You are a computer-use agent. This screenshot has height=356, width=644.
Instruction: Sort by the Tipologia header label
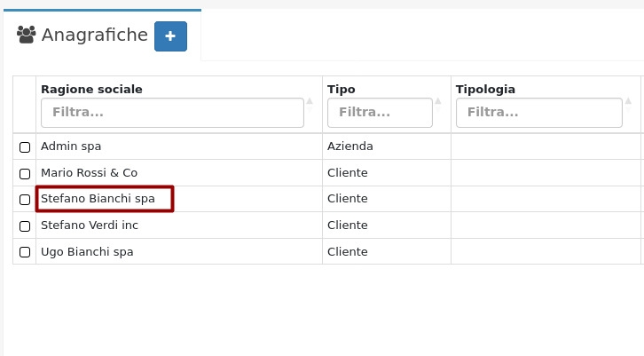[x=485, y=90]
